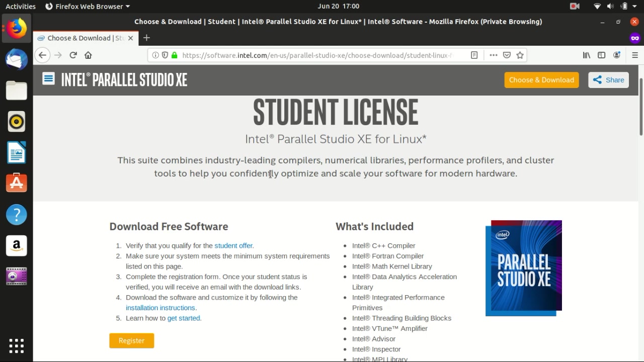
Task: Open a new tab with plus button
Action: coord(146,38)
